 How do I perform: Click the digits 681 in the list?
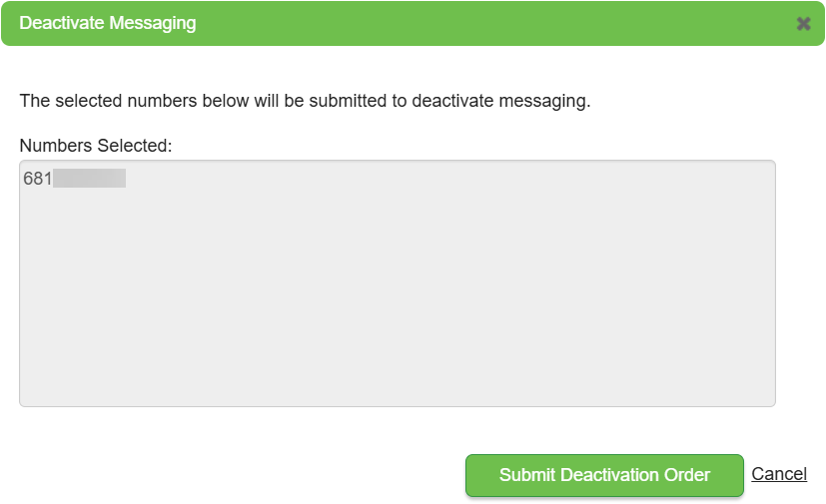(37, 179)
